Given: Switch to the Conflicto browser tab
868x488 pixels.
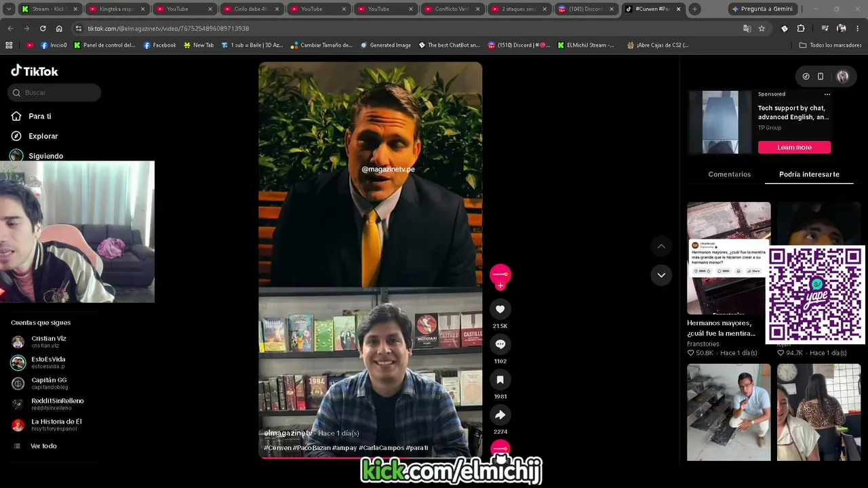Looking at the screenshot, I should [x=452, y=9].
